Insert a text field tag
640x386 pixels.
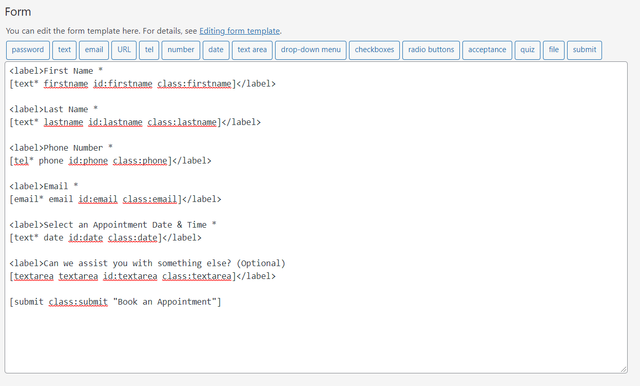pos(64,50)
